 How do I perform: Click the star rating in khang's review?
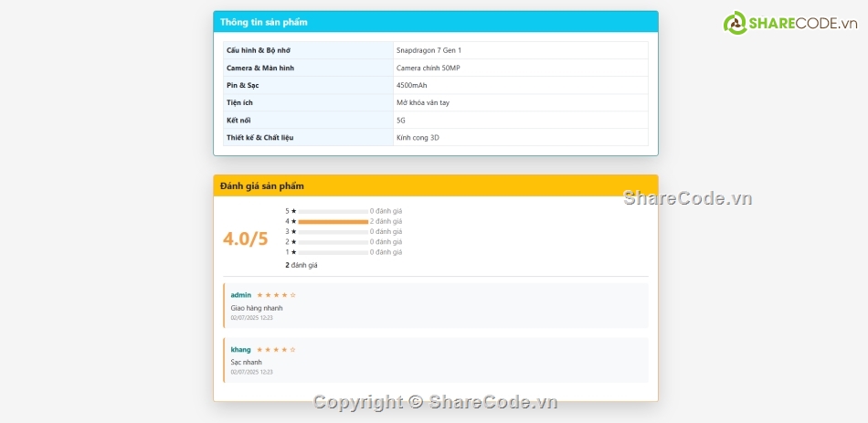[x=276, y=349]
